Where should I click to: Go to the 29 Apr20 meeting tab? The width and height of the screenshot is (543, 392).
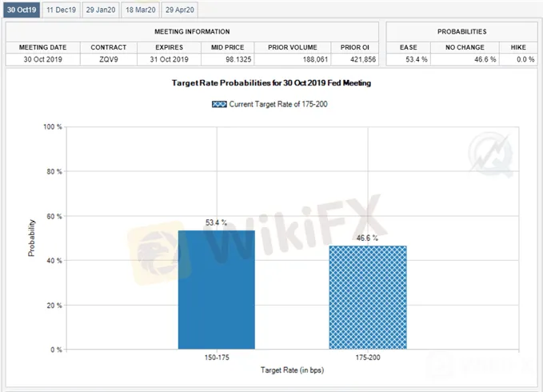[180, 10]
